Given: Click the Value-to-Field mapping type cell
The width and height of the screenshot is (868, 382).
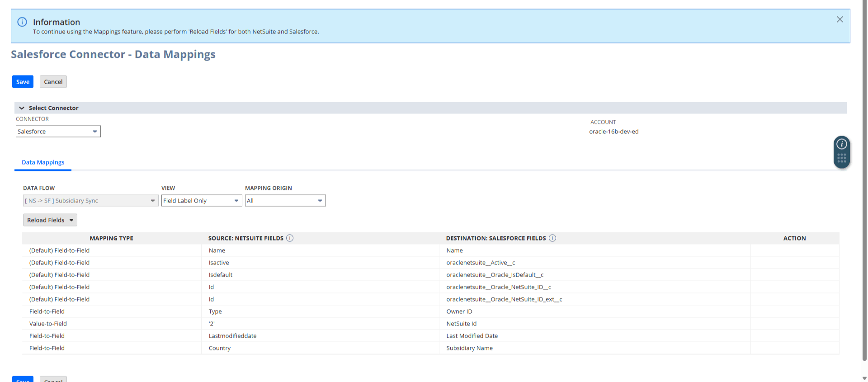Looking at the screenshot, I should [x=112, y=324].
